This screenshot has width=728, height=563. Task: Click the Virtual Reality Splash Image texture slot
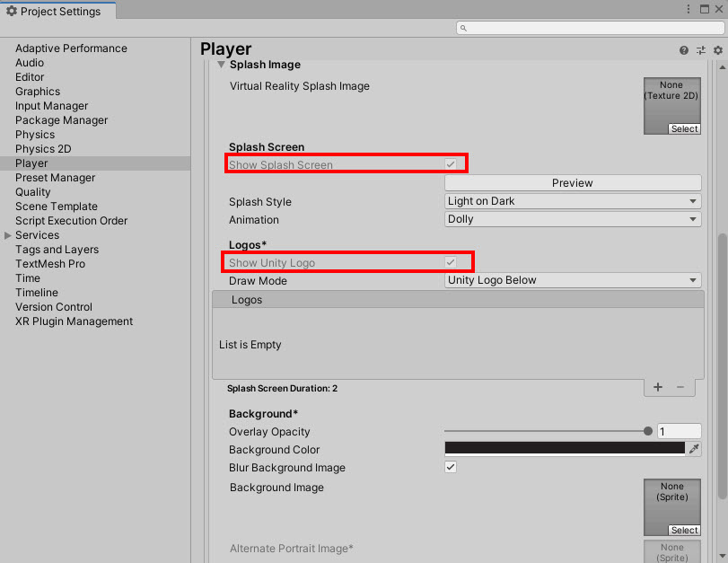(671, 106)
